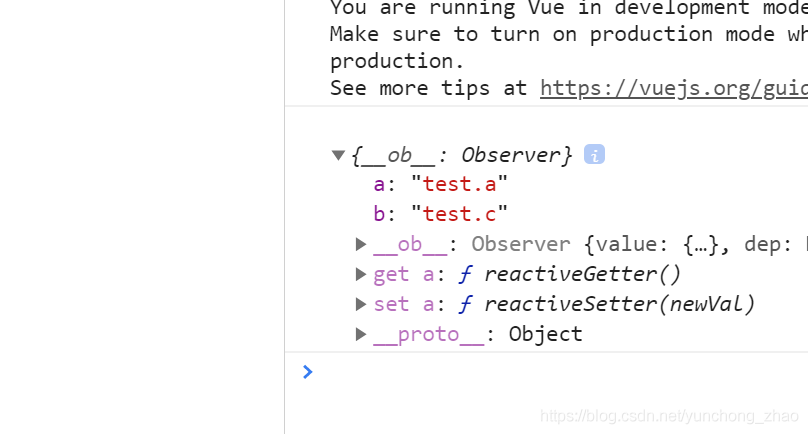Click property key a
The width and height of the screenshot is (808, 434).
tap(379, 185)
